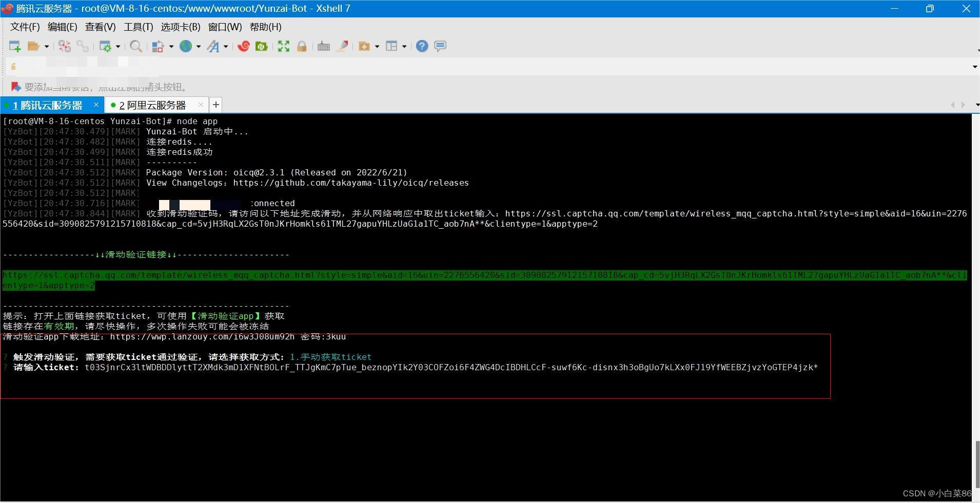Click the highlighter pen icon
The width and height of the screenshot is (980, 503).
tap(342, 46)
